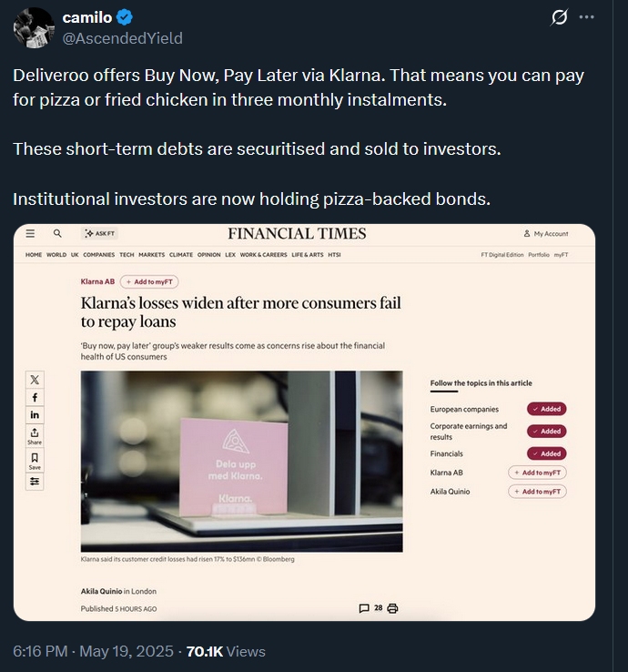Open the COMPANIES nav tab

[x=98, y=255]
